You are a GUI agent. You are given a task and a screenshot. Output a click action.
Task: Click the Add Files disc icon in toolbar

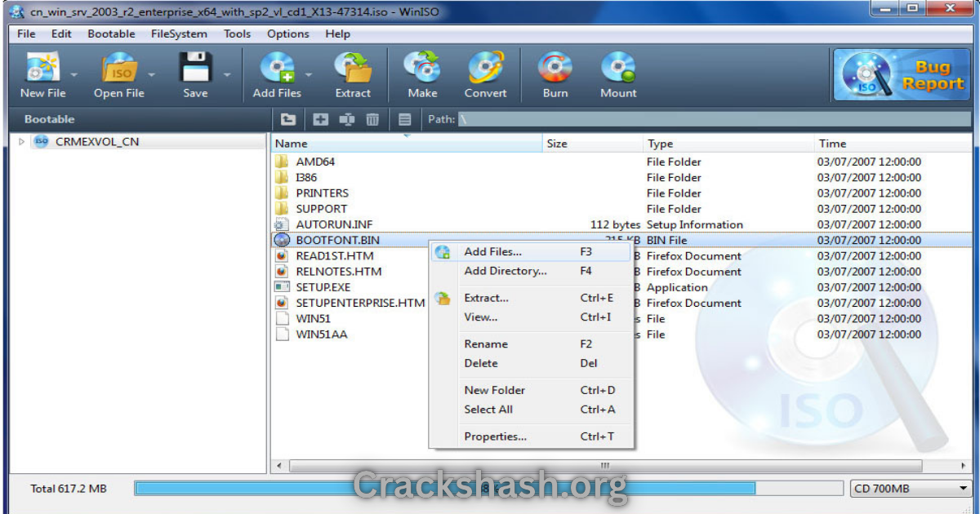coord(277,68)
